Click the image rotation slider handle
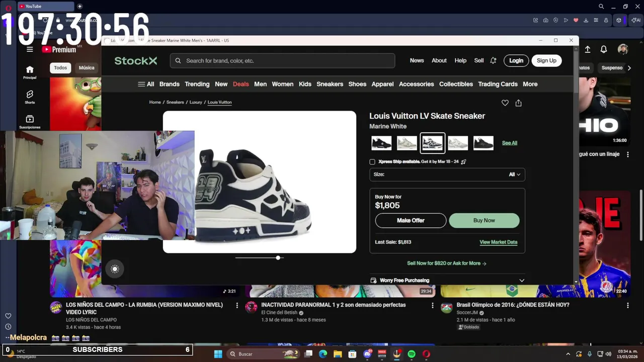Viewport: 644px width, 362px height. (278, 257)
